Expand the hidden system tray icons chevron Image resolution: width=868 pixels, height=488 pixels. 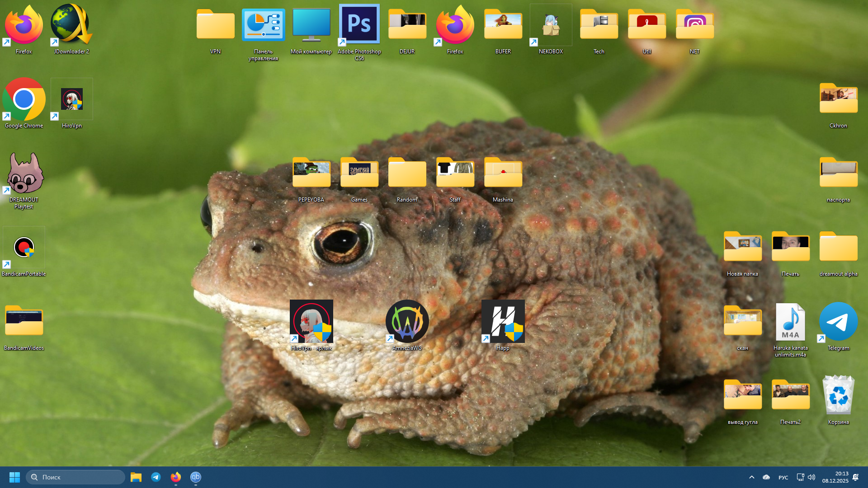[x=751, y=477]
